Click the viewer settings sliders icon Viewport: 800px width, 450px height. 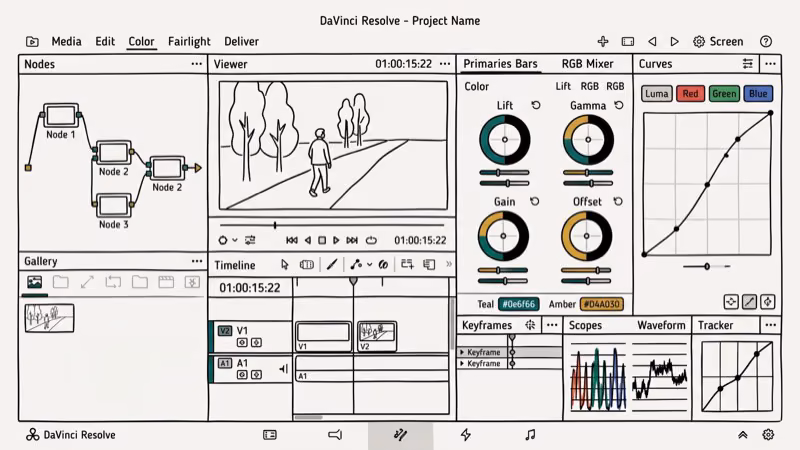[x=250, y=240]
